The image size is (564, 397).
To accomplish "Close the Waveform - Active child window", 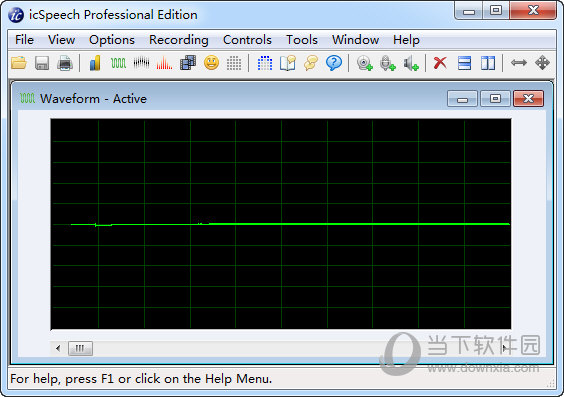I will click(x=528, y=99).
